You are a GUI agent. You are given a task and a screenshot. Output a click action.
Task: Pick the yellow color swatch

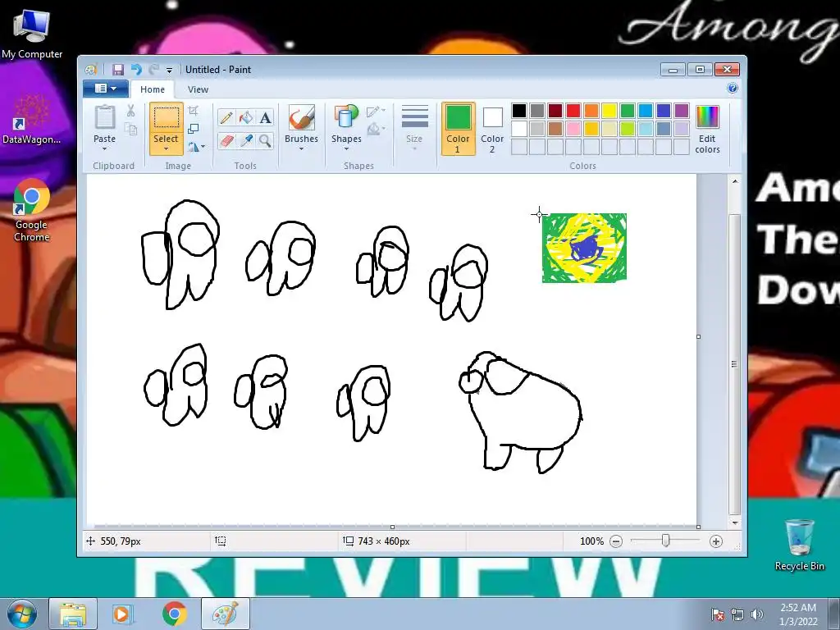[x=609, y=111]
